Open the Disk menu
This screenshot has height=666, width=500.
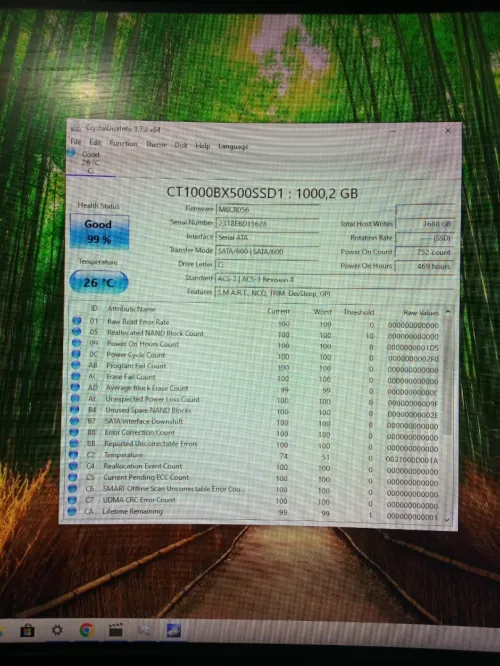coord(181,145)
